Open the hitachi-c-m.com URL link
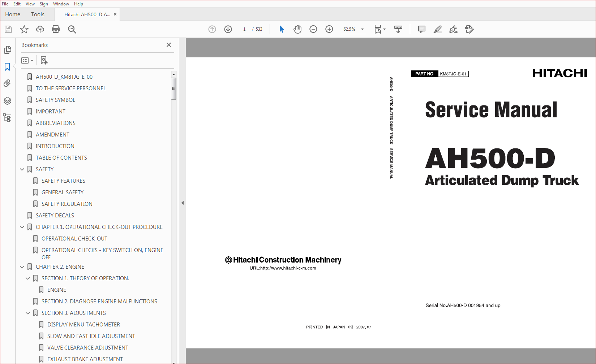Screen dimensions: 596x364 (x=283, y=268)
